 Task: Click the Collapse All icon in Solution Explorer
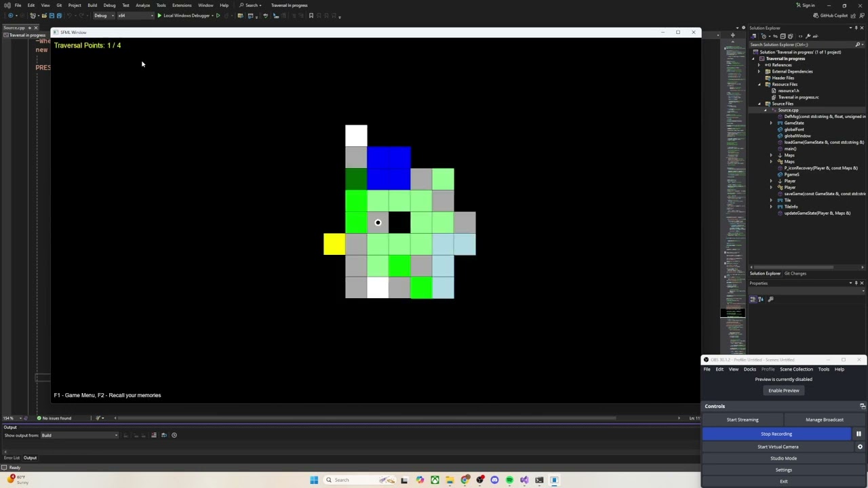pos(782,36)
